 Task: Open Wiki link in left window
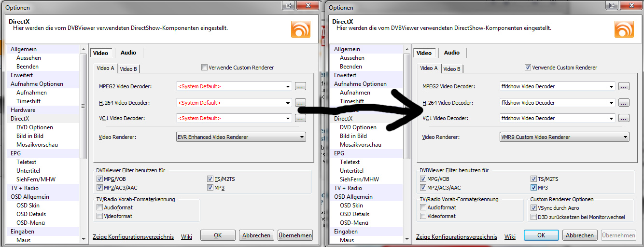(x=186, y=236)
